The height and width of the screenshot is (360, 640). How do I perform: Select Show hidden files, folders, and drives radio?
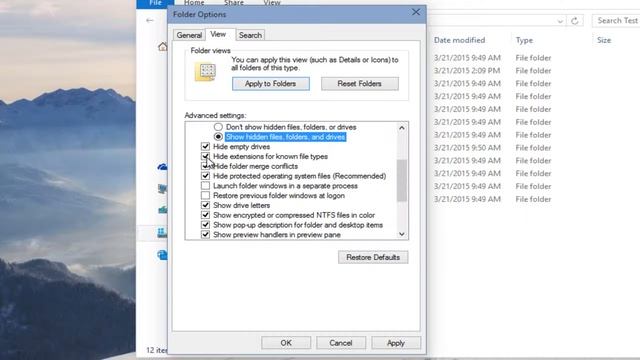point(218,137)
